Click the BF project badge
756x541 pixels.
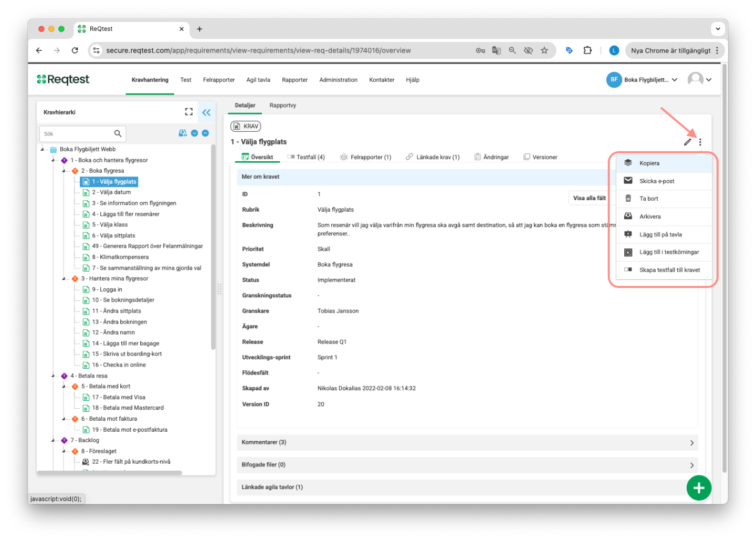[614, 80]
